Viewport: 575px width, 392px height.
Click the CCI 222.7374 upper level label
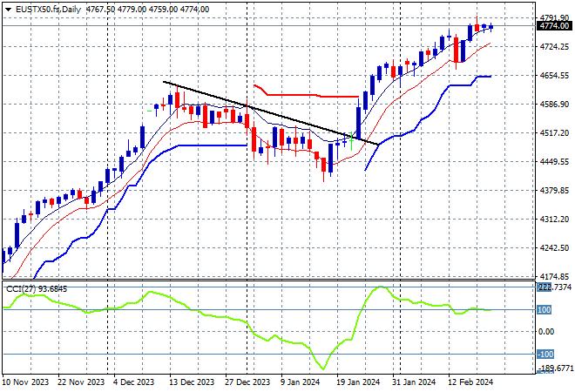(x=554, y=287)
